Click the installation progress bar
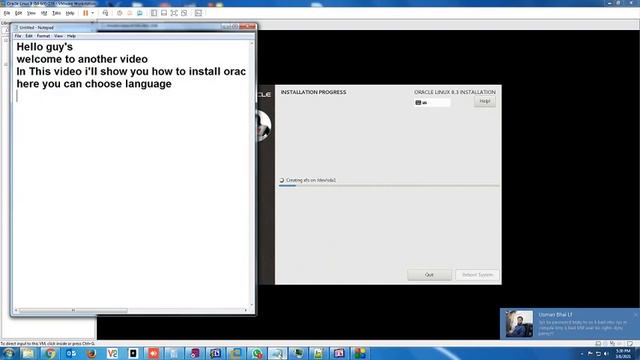This screenshot has width=640, height=360. [389, 186]
